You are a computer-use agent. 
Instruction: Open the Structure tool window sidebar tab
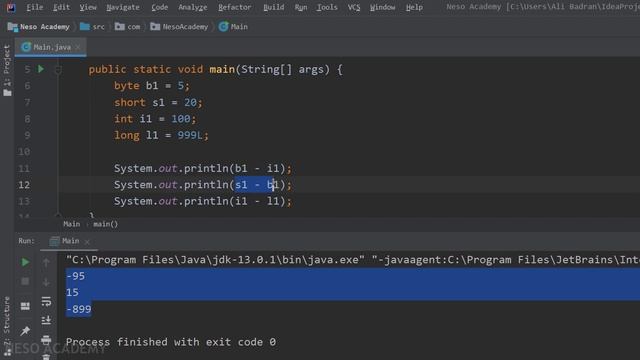[7, 327]
